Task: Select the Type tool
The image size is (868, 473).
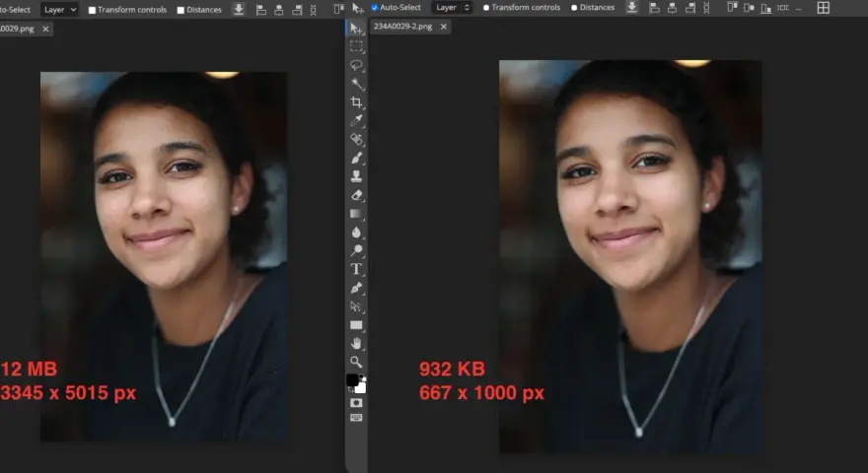Action: tap(356, 269)
